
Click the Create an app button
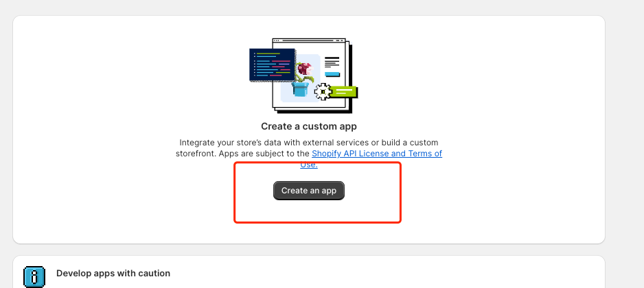point(309,191)
